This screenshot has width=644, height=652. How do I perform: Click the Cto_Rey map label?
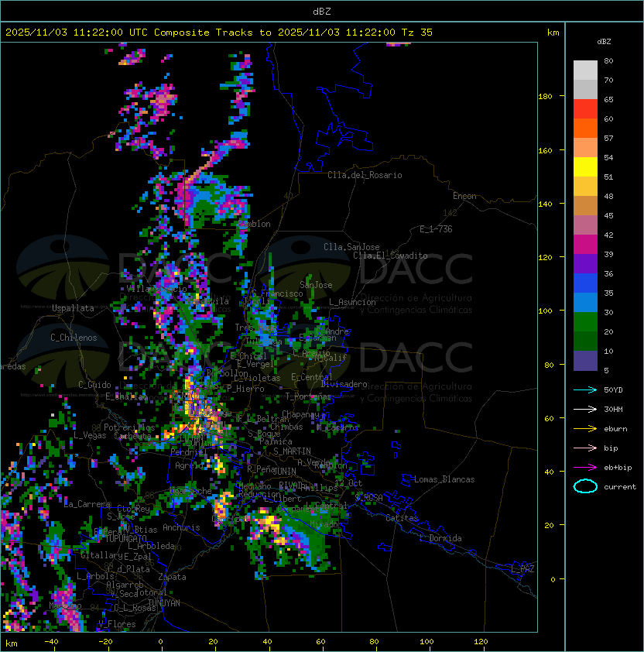pyautogui.click(x=133, y=509)
